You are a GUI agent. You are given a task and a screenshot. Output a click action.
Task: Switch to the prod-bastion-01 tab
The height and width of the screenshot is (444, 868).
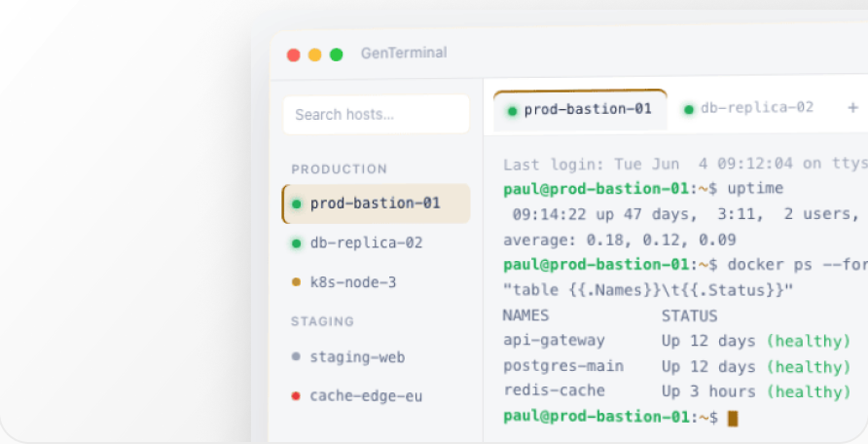(x=580, y=110)
